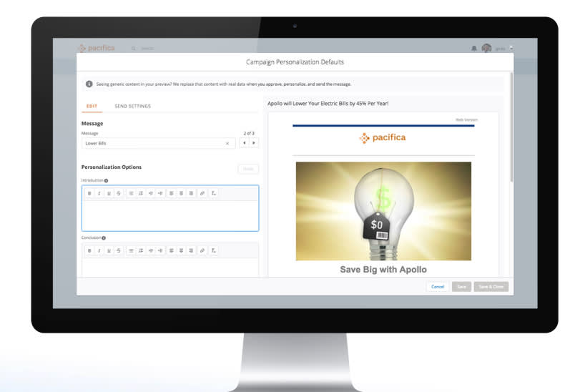Click the '2 of 3' message counter
Image resolution: width=575 pixels, height=392 pixels.
(x=249, y=133)
